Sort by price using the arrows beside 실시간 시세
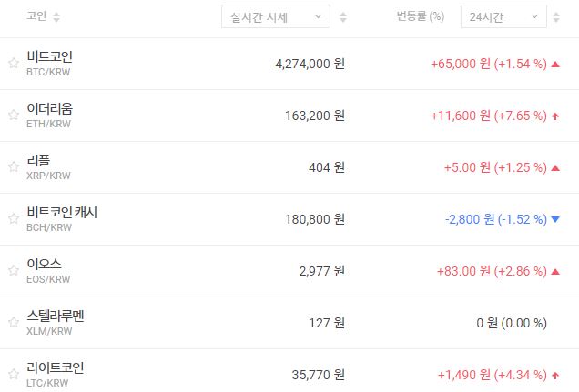The height and width of the screenshot is (392, 579). (342, 17)
